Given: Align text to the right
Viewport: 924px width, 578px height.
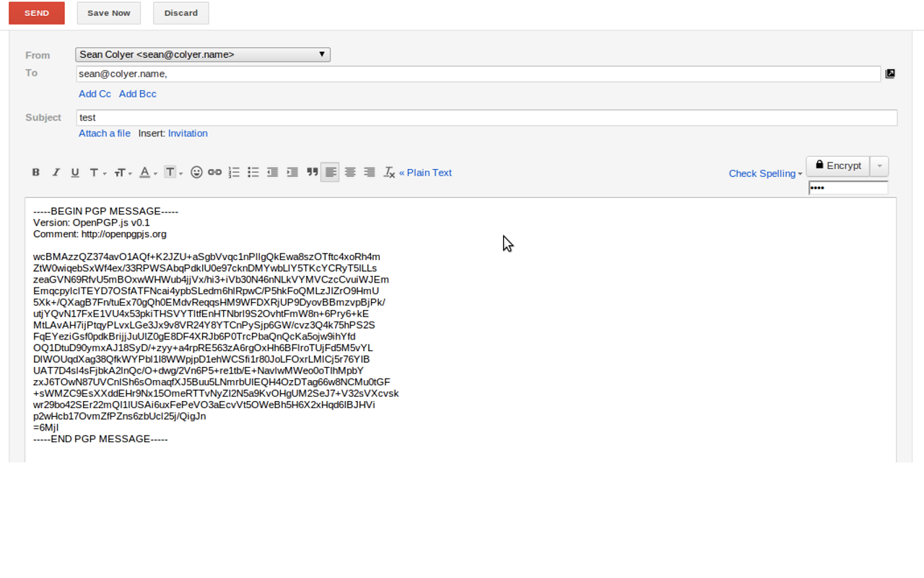Looking at the screenshot, I should 370,172.
